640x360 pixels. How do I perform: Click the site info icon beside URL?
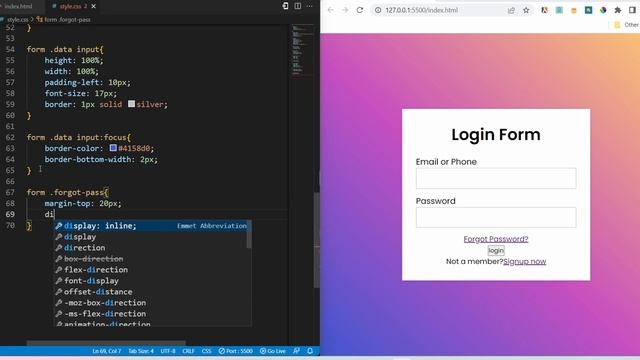(378, 10)
